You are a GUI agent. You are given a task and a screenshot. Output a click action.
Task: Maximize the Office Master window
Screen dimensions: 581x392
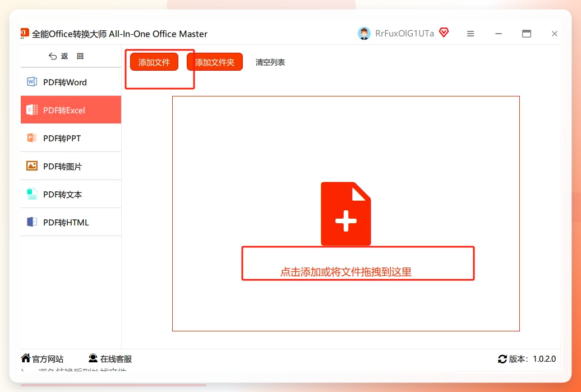(527, 34)
